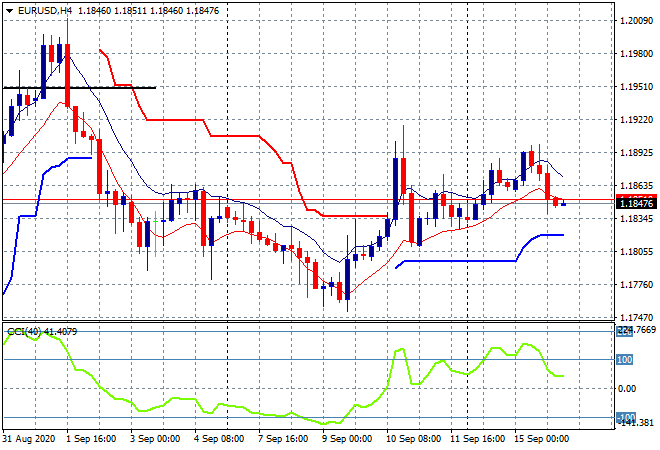This screenshot has height=450, width=660.
Task: Select the black horizontal line at 1.19510
Action: [x=79, y=88]
